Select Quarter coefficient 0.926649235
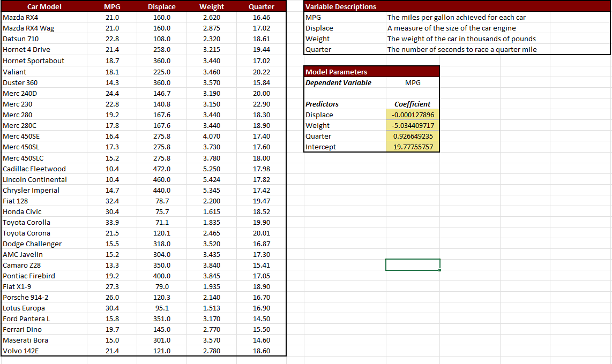This screenshot has height=364, width=612. [x=413, y=136]
